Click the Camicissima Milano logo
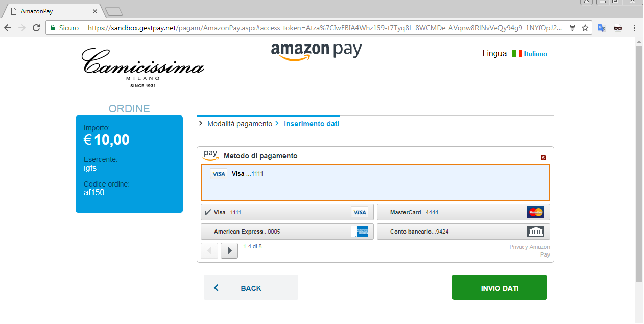Viewport: 644px width, 324px height. [x=143, y=67]
